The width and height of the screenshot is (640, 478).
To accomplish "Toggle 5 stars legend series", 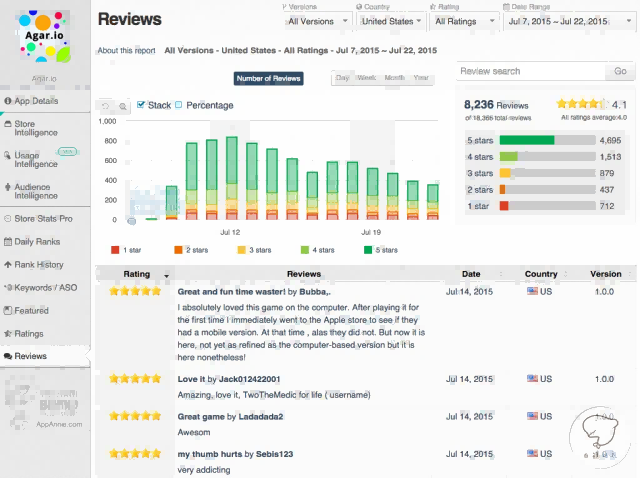I will coord(381,250).
